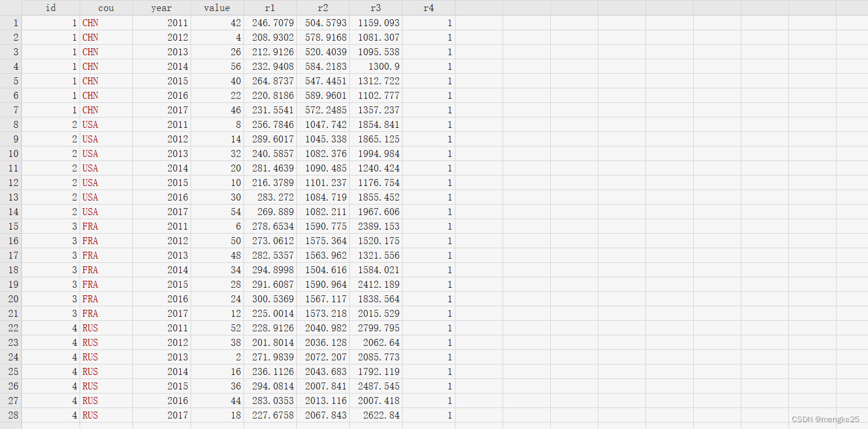The height and width of the screenshot is (429, 868).
Task: Click r3 value 1838.564
Action: (376, 299)
